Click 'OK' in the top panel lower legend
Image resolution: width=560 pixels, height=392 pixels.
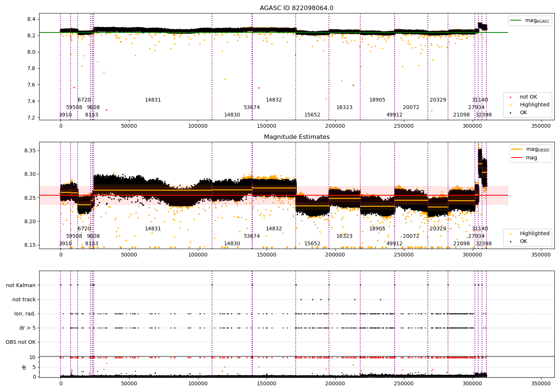pos(519,113)
